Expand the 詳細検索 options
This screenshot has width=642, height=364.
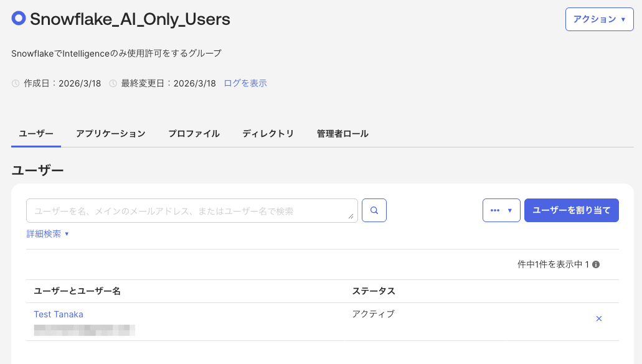pyautogui.click(x=47, y=234)
